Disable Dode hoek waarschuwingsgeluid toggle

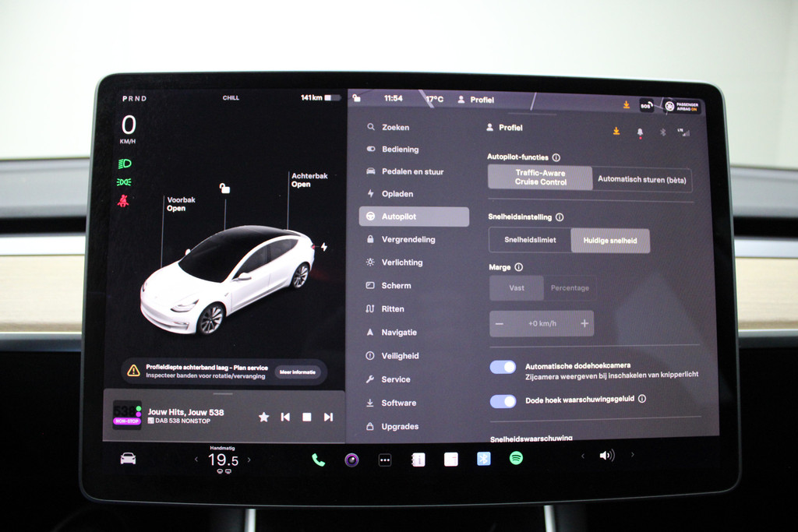click(x=503, y=401)
